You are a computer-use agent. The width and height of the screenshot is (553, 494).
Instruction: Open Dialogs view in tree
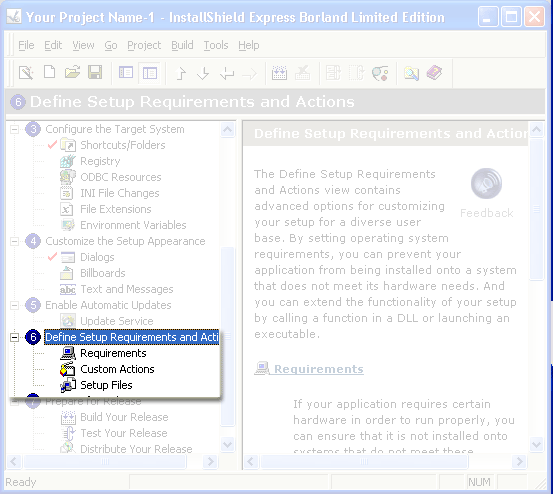coord(97,257)
